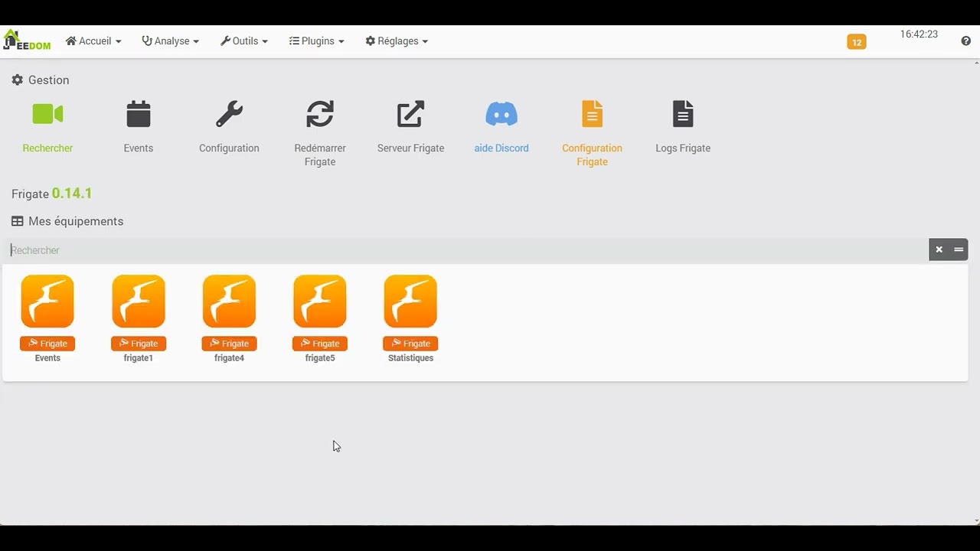Expand the Analyse menu

[171, 41]
